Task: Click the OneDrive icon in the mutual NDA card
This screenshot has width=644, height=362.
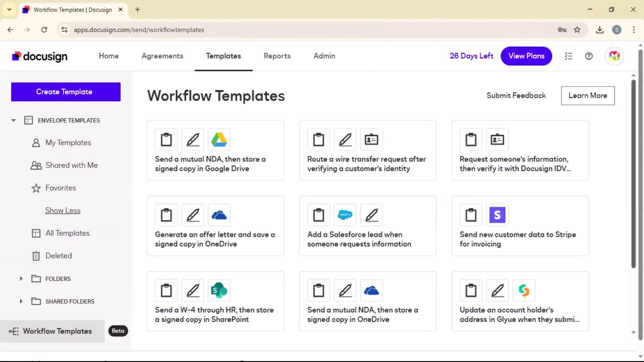Action: pyautogui.click(x=372, y=290)
